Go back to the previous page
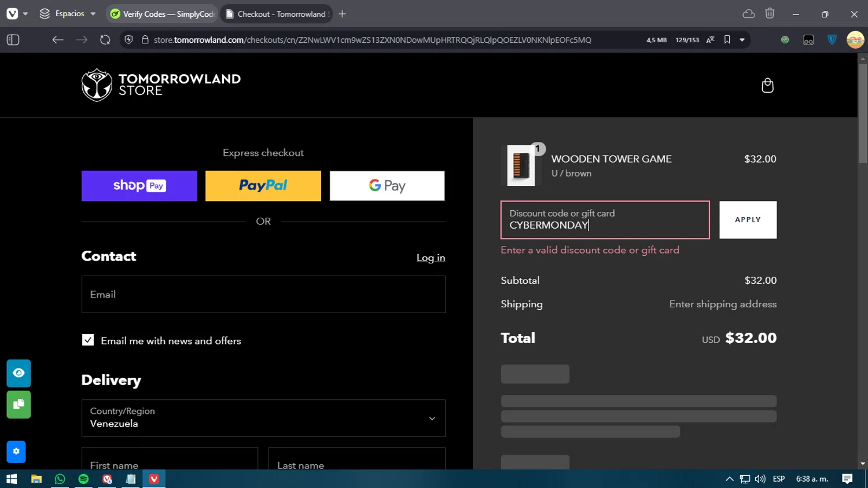Viewport: 868px width, 488px height. point(57,40)
